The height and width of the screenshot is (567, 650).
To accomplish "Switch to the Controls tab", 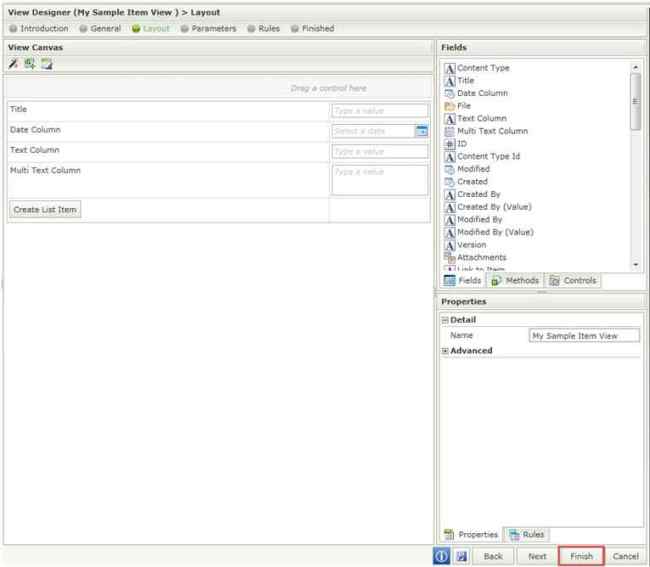I will click(572, 281).
